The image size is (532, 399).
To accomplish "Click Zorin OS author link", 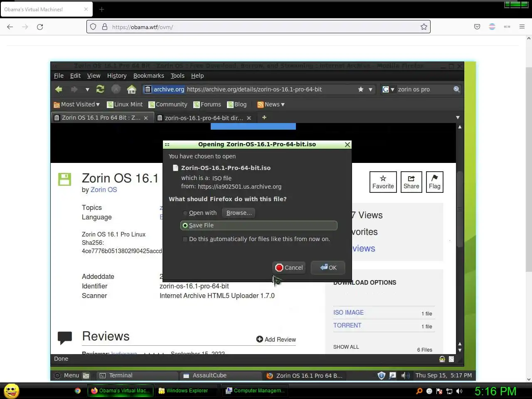I will point(103,190).
